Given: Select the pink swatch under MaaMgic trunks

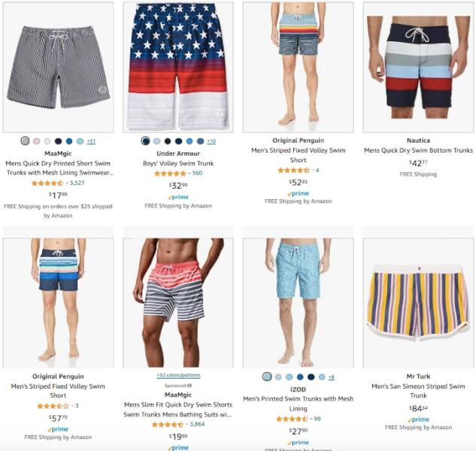Looking at the screenshot, I should point(36,141).
